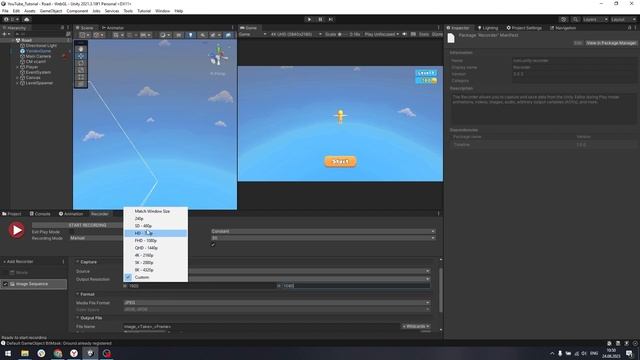
Task: Toggle the Stats button in Game view
Action: [424, 34]
